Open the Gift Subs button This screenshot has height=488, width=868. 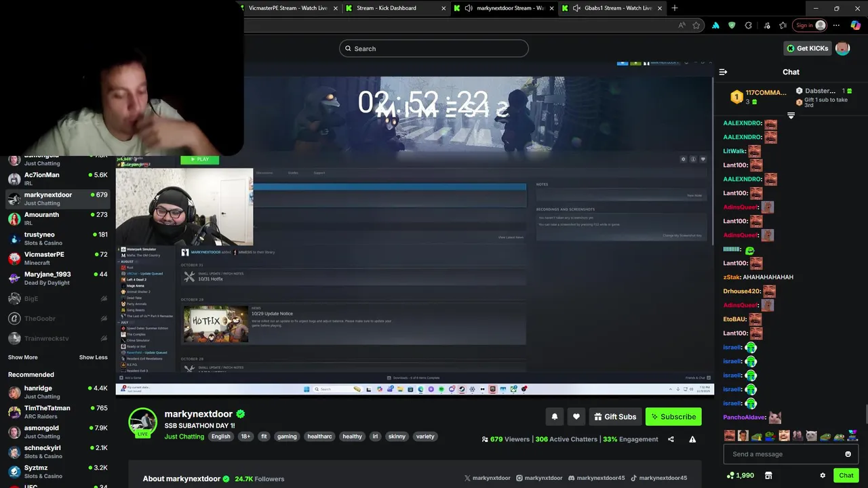point(615,417)
